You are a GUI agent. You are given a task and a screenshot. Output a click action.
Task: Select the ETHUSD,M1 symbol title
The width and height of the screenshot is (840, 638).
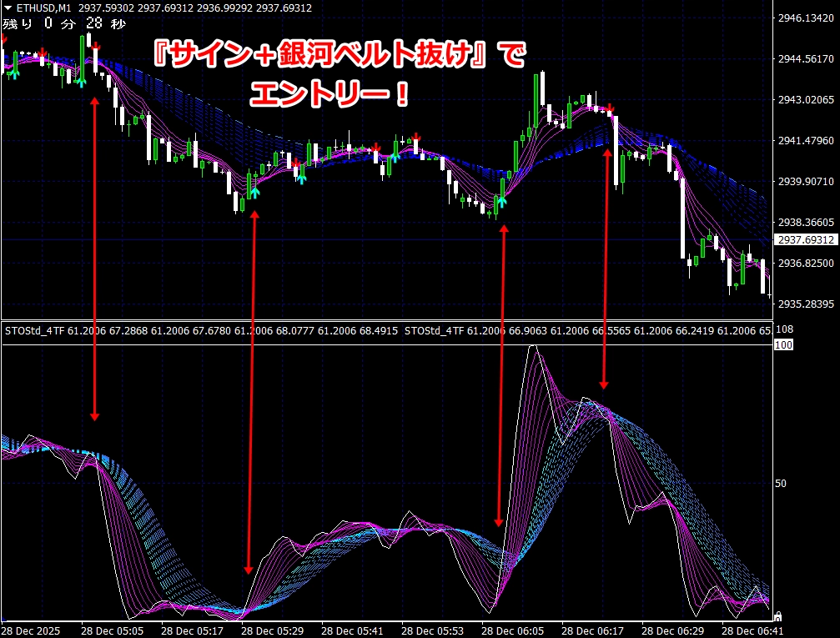tap(43, 8)
